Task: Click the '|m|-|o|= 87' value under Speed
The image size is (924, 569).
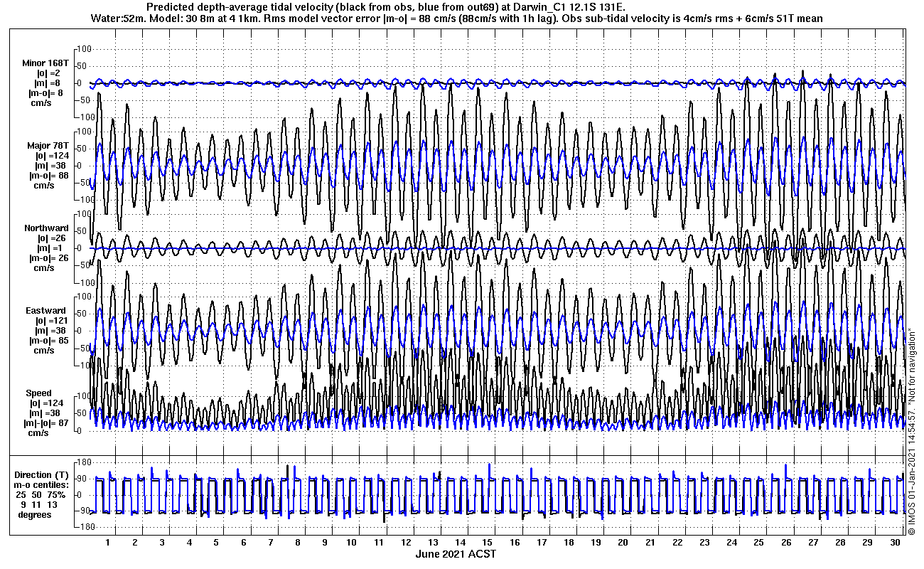Action: [x=45, y=423]
